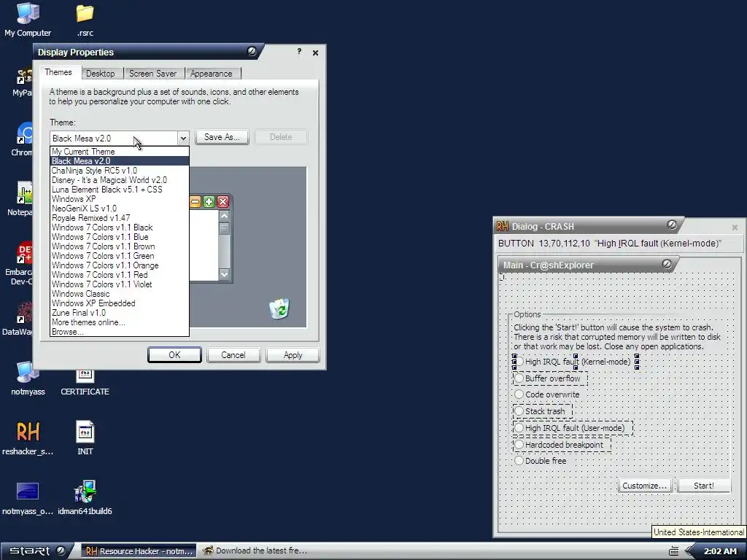
Task: Click OK in Display Properties
Action: 174,355
